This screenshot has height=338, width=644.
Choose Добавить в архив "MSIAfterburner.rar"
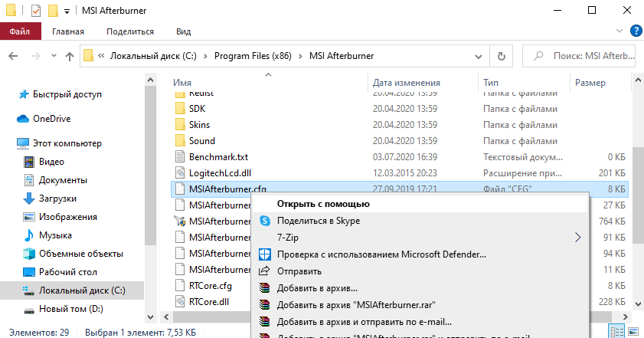pos(420,305)
